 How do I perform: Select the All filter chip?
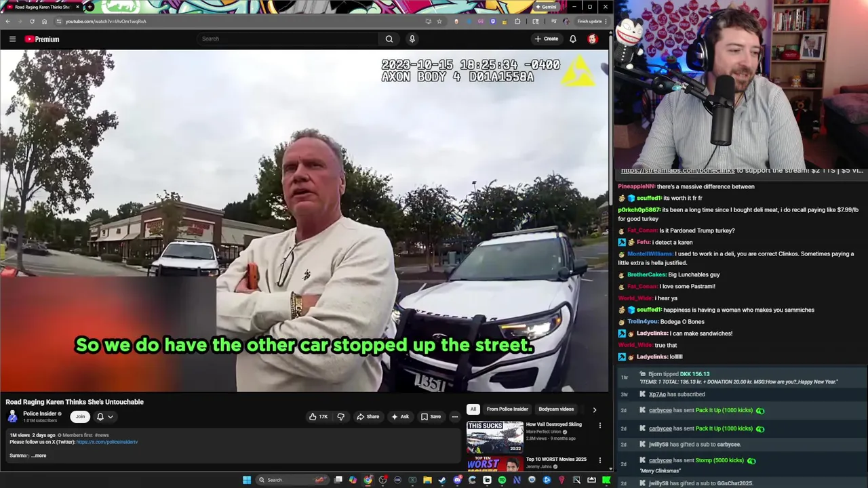[473, 409]
